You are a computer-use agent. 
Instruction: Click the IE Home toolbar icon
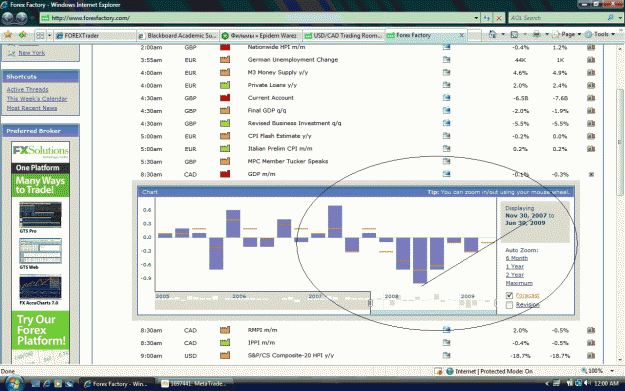(x=493, y=35)
